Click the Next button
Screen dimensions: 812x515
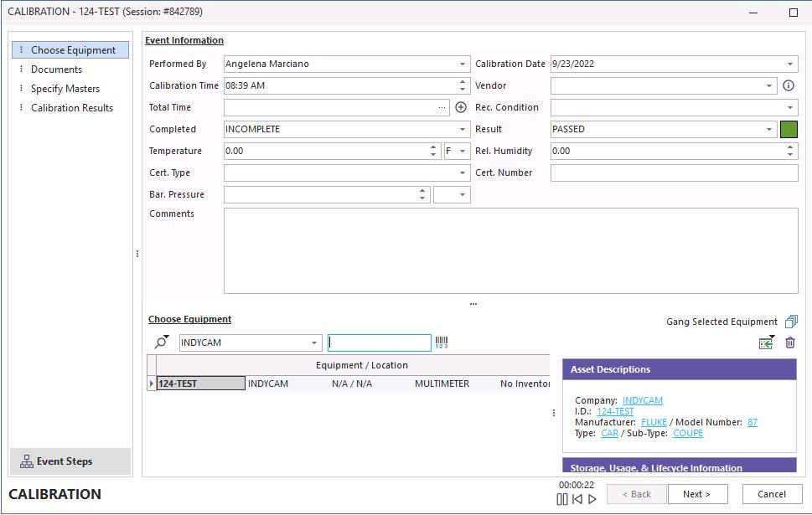[x=697, y=494]
